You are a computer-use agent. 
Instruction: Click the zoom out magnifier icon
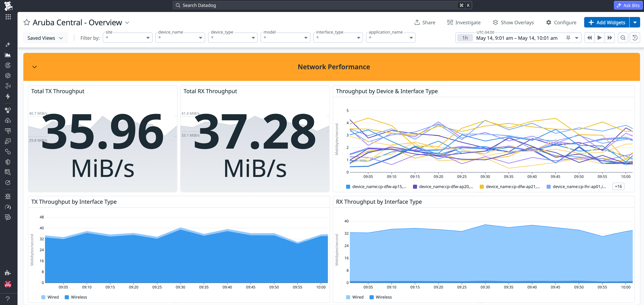click(623, 38)
